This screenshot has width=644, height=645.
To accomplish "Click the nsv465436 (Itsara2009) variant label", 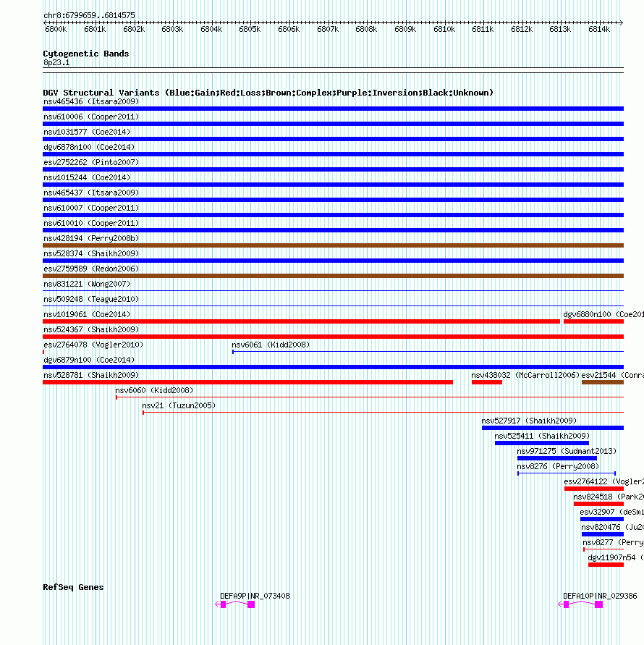I will pos(91,101).
